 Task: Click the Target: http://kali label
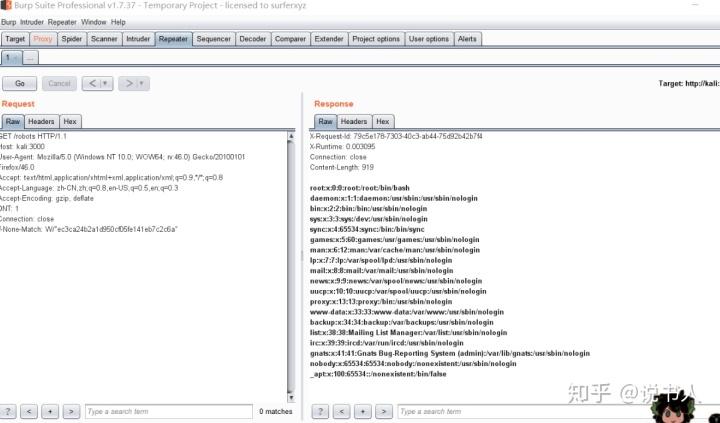pyautogui.click(x=689, y=84)
